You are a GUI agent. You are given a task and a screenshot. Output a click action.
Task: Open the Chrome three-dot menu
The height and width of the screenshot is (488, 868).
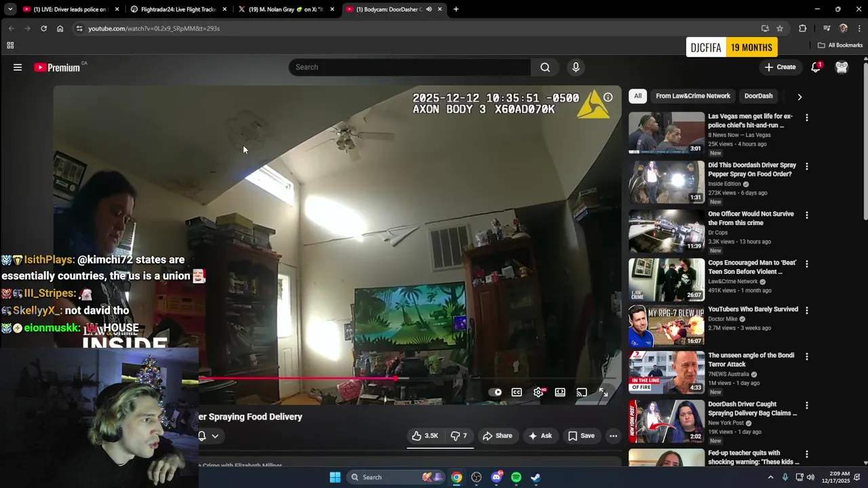pos(859,28)
